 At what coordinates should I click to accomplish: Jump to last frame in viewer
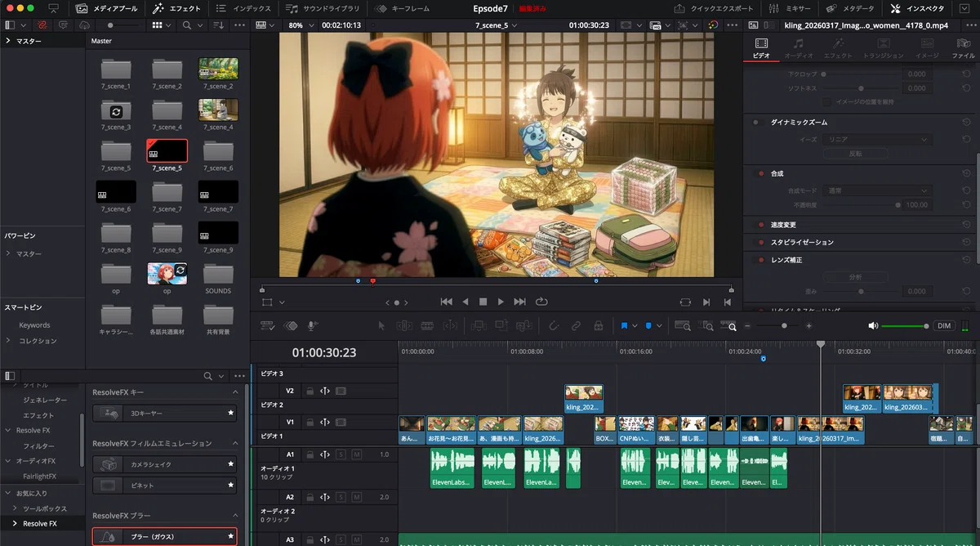(x=520, y=302)
